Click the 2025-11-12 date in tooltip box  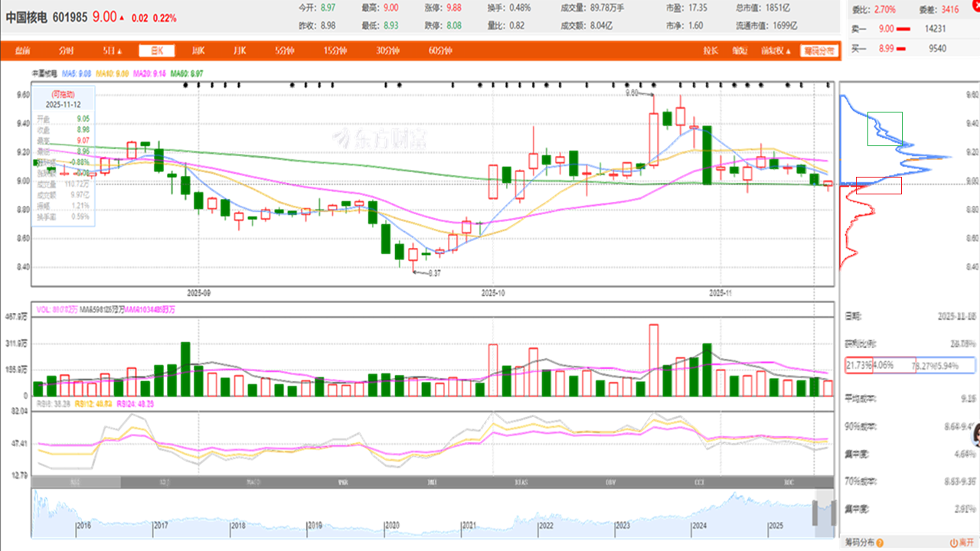click(x=64, y=103)
